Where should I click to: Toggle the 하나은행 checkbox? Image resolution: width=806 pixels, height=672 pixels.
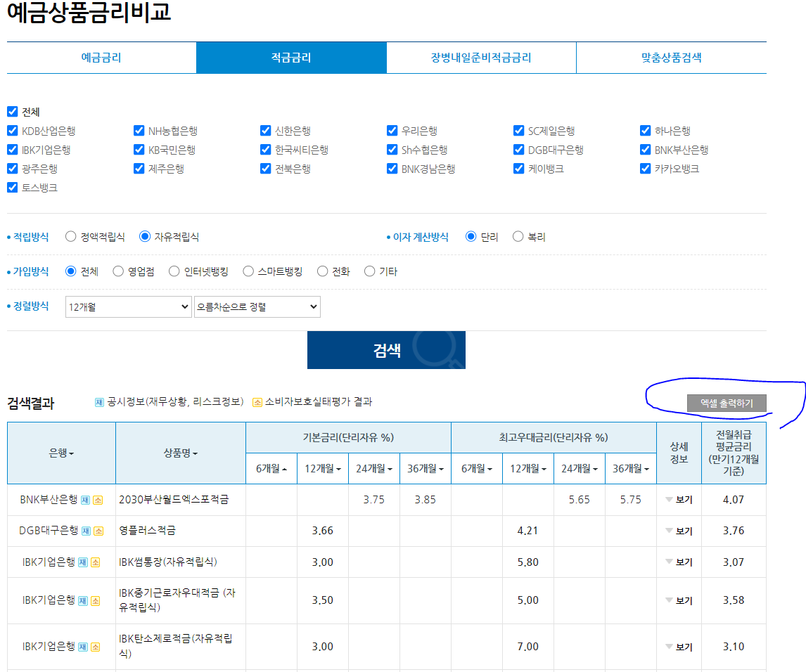pyautogui.click(x=645, y=131)
